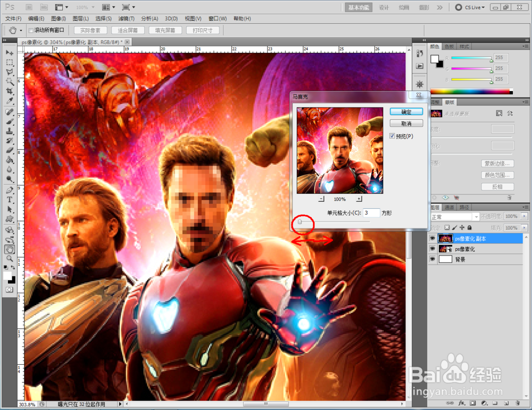Hide the ps像素化 layer
Image resolution: width=532 pixels, height=410 pixels.
432,249
